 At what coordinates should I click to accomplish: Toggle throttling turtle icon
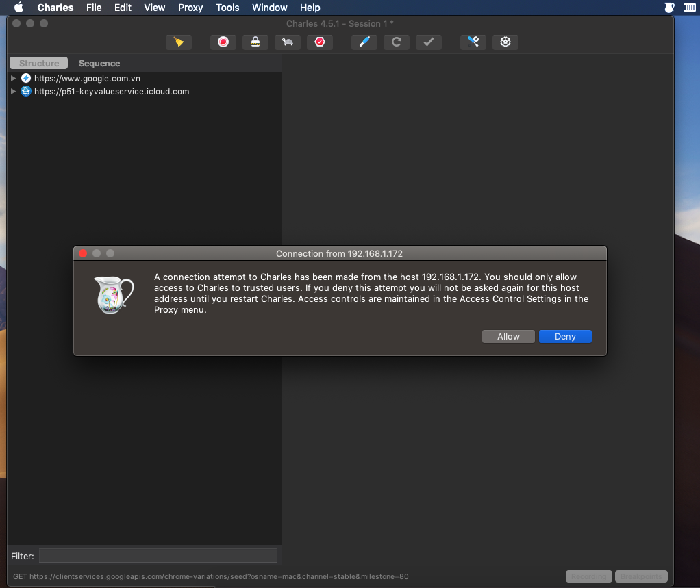288,42
